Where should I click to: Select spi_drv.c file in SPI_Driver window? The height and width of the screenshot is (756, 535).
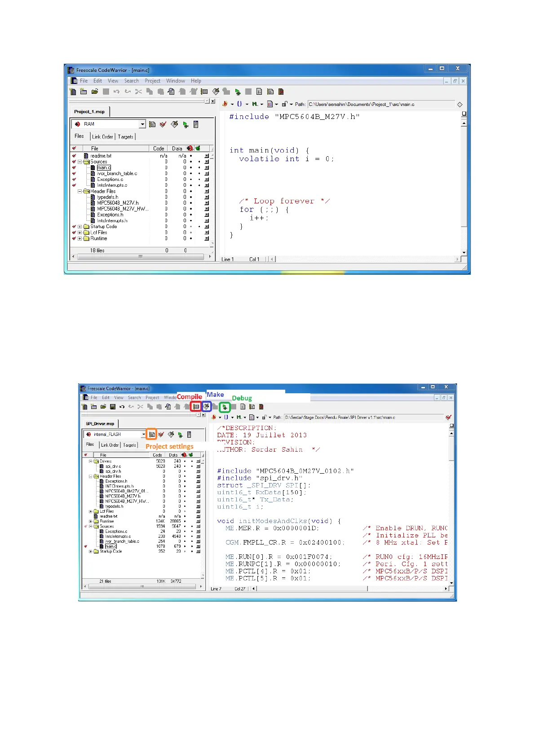coord(113,466)
